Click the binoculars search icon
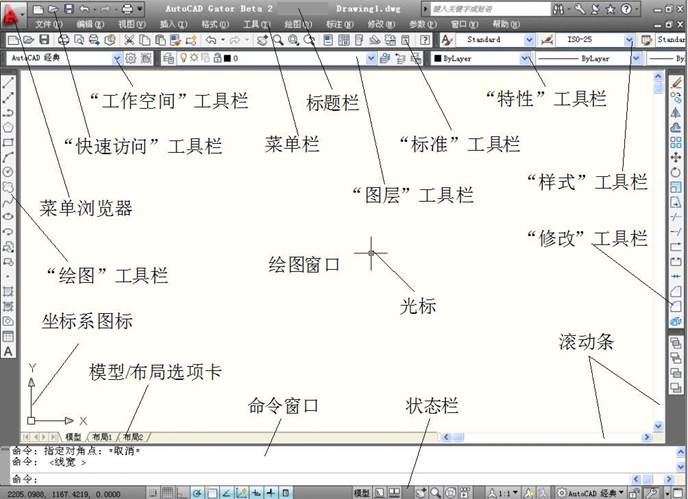Screen dimensions: 688x499 coord(558,9)
